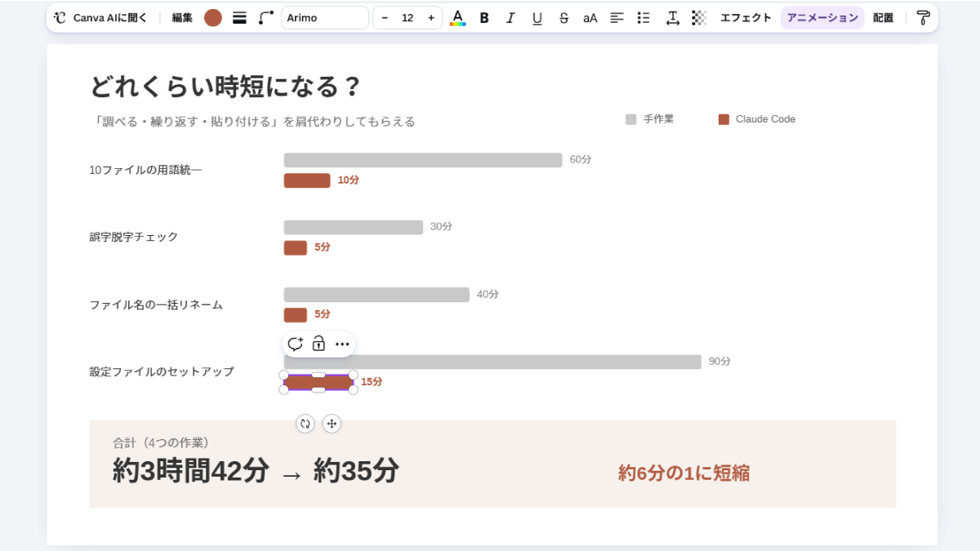
Task: Open Canva AIに聞く assistant
Action: (x=100, y=18)
